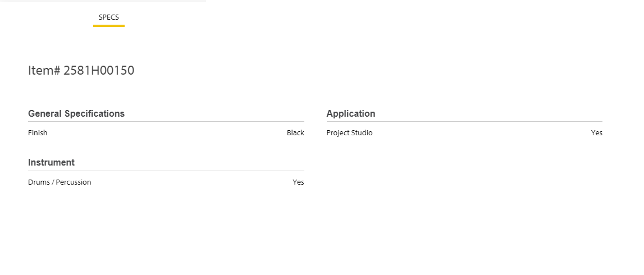
Task: Click the divider line under Instrument
Action: 166,171
